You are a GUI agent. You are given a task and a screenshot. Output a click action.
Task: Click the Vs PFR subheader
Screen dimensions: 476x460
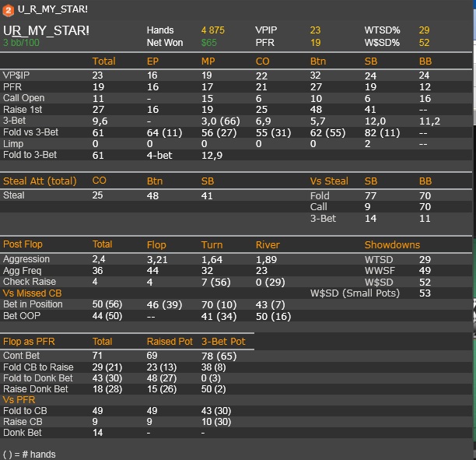point(19,400)
